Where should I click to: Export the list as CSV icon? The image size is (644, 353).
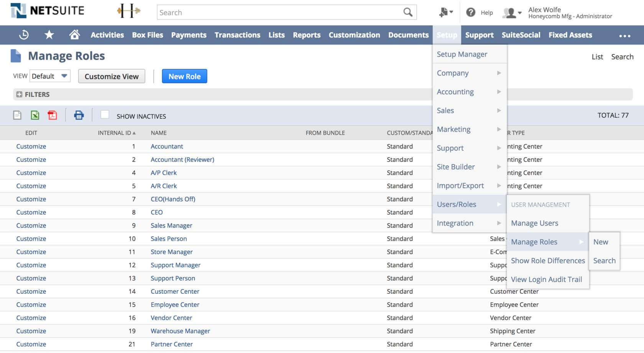17,115
